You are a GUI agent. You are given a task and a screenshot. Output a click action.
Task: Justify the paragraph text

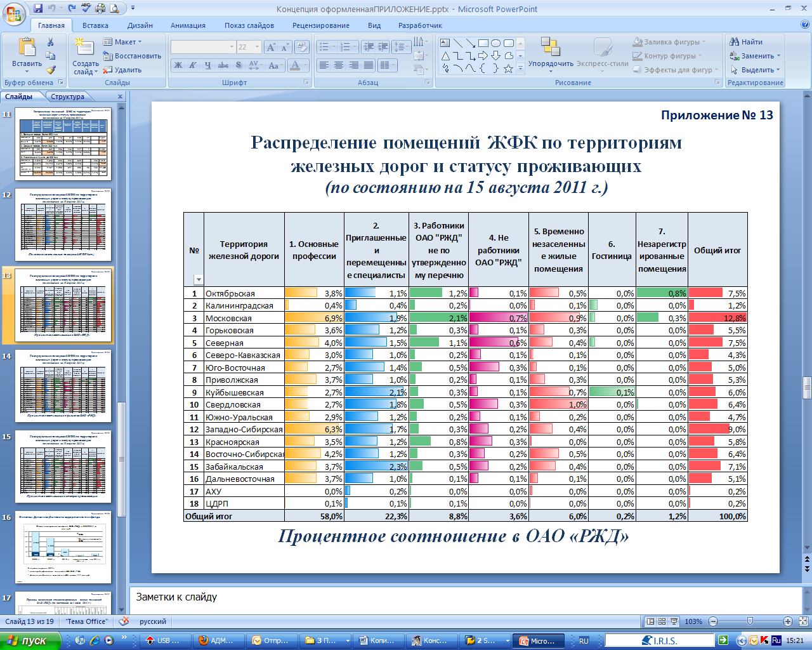tap(369, 65)
